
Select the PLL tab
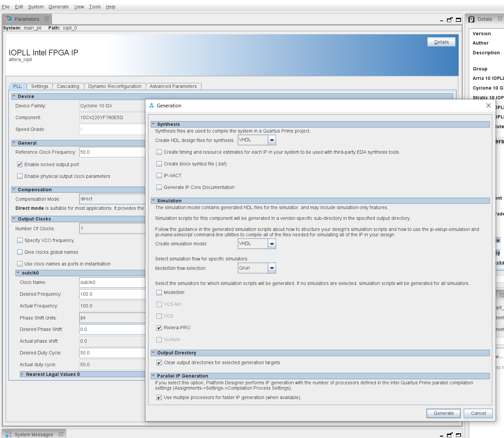[x=17, y=86]
